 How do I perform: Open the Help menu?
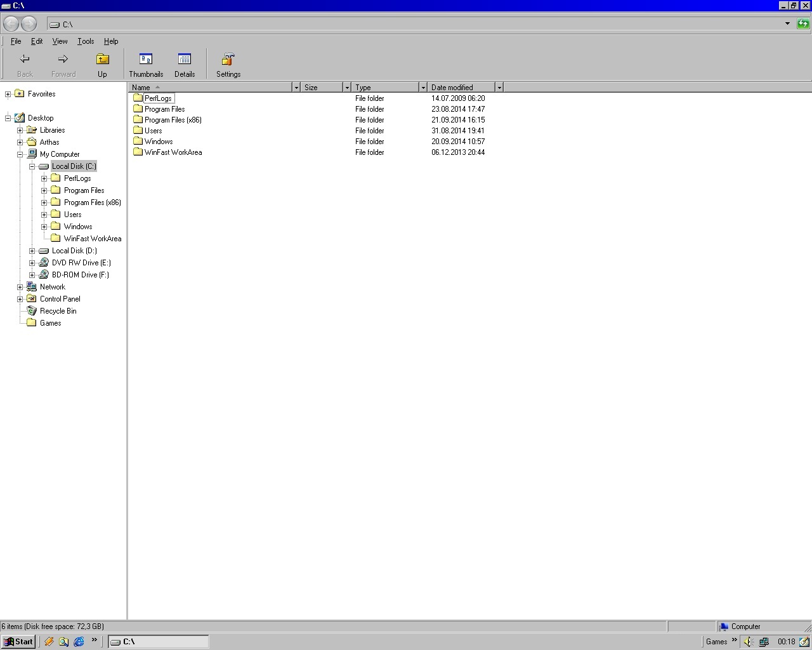point(111,41)
